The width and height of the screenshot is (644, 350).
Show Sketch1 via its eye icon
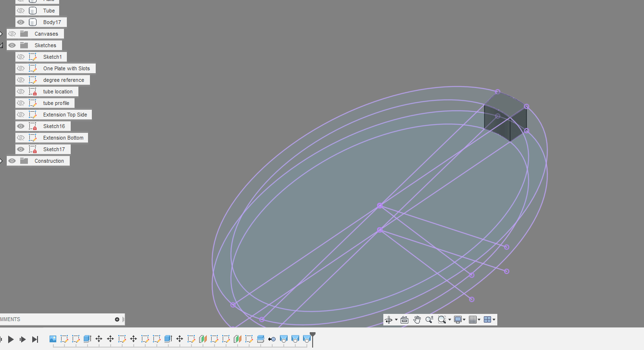tap(21, 57)
